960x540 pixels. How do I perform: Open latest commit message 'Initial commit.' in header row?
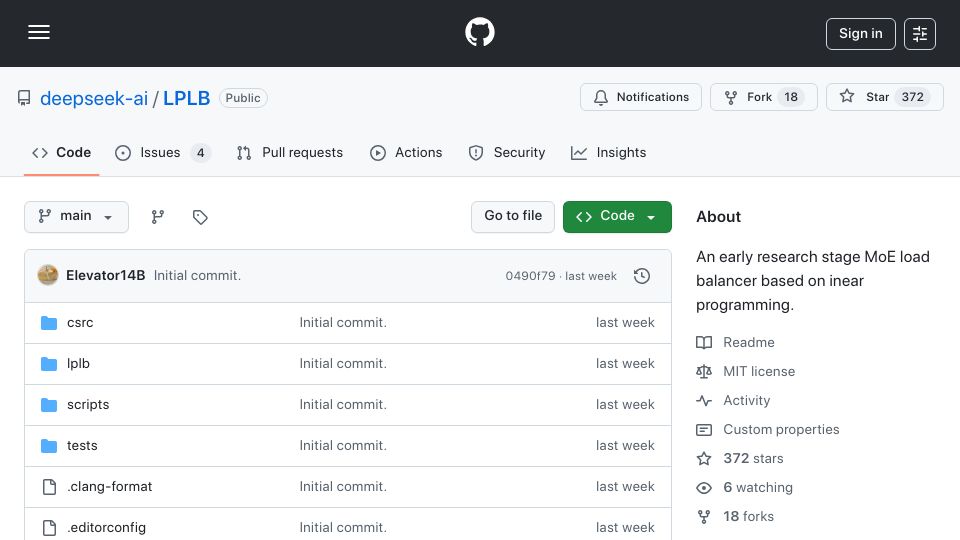pos(197,276)
